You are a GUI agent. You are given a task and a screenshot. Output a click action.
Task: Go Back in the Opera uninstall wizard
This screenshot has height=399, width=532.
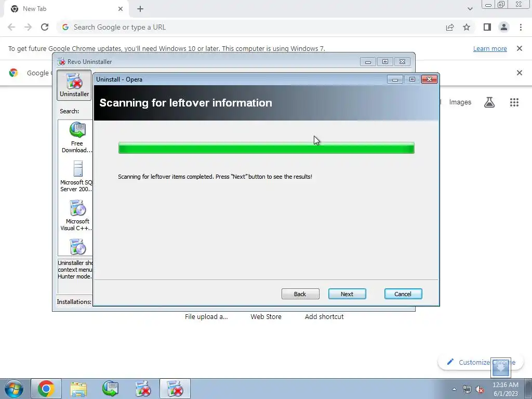(300, 294)
